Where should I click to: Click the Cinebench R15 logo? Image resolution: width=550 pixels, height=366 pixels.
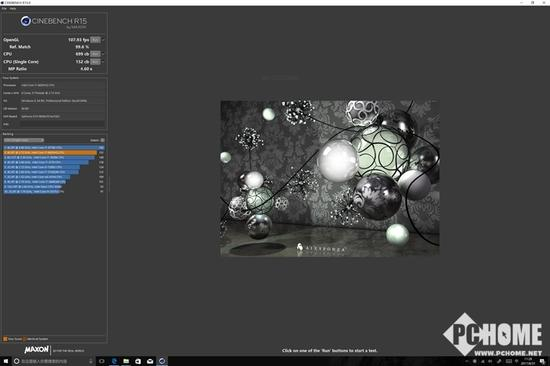(x=54, y=21)
